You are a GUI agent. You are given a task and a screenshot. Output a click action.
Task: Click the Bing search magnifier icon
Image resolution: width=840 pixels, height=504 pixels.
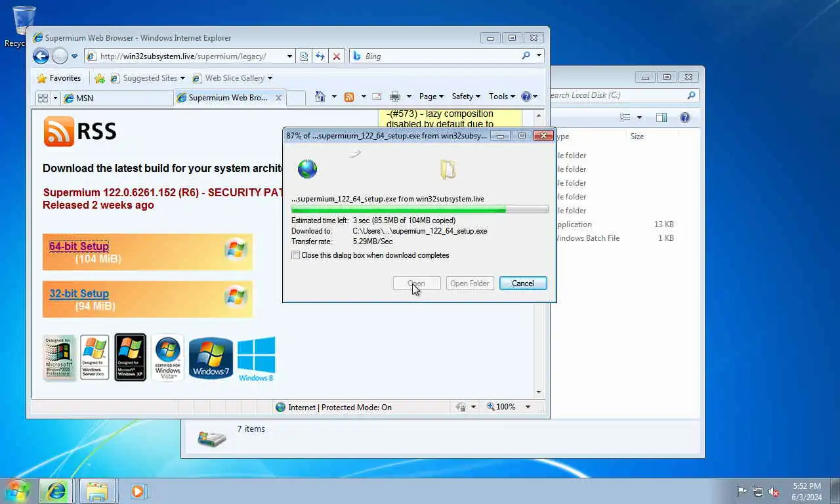526,56
